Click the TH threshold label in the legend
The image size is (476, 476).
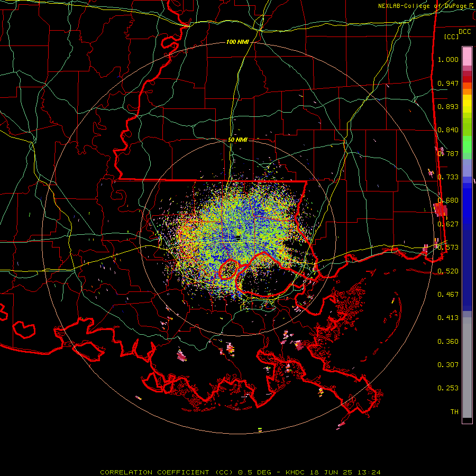pyautogui.click(x=454, y=412)
